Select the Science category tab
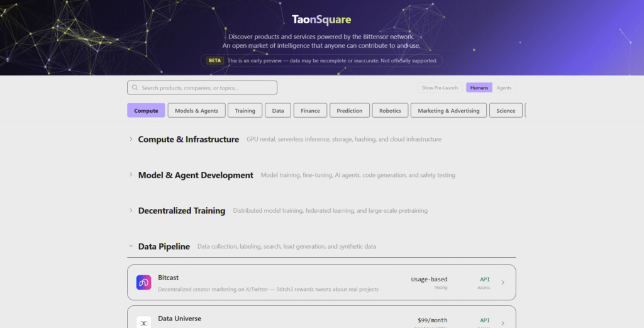The width and height of the screenshot is (644, 328). pos(506,111)
